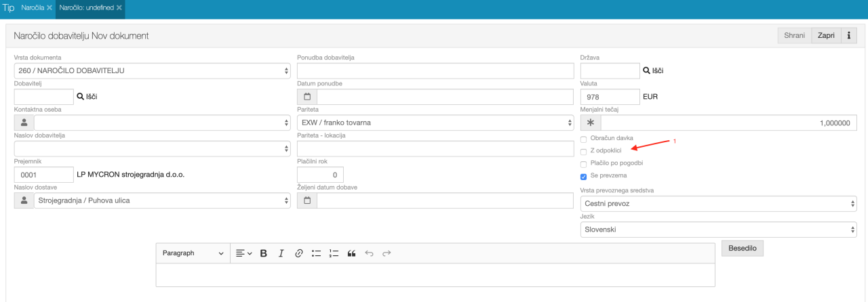868x302 pixels.
Task: Insert a bulleted list
Action: [x=316, y=253]
